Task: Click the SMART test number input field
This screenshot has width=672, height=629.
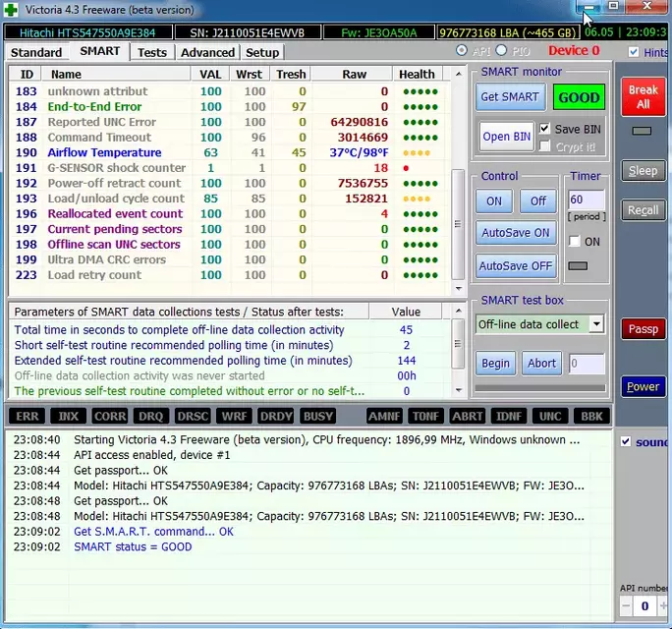Action: 587,364
